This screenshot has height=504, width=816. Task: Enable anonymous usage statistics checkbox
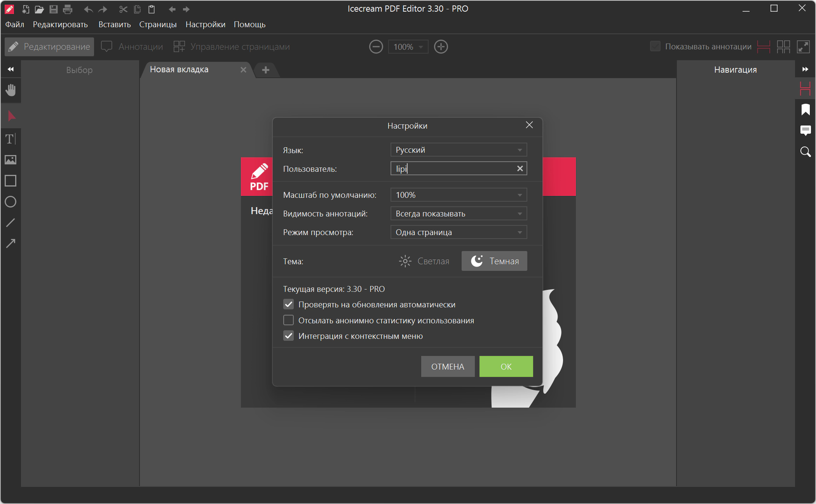pos(288,320)
